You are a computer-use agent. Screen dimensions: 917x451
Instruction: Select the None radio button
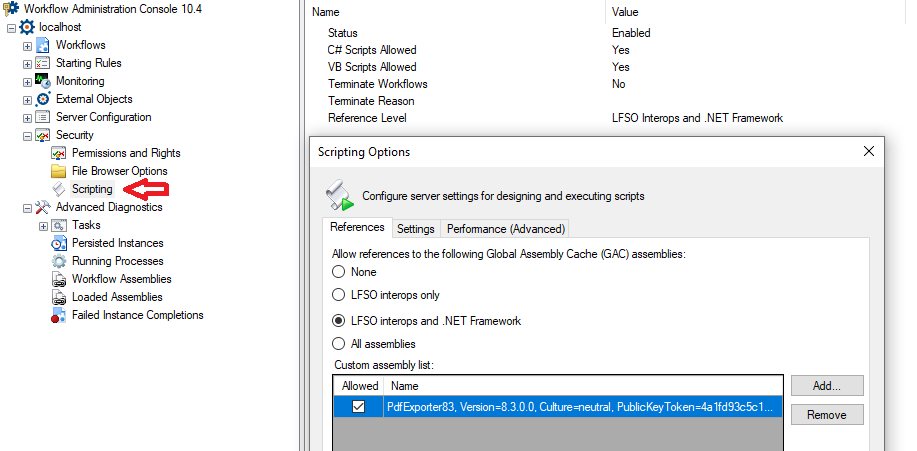click(340, 272)
